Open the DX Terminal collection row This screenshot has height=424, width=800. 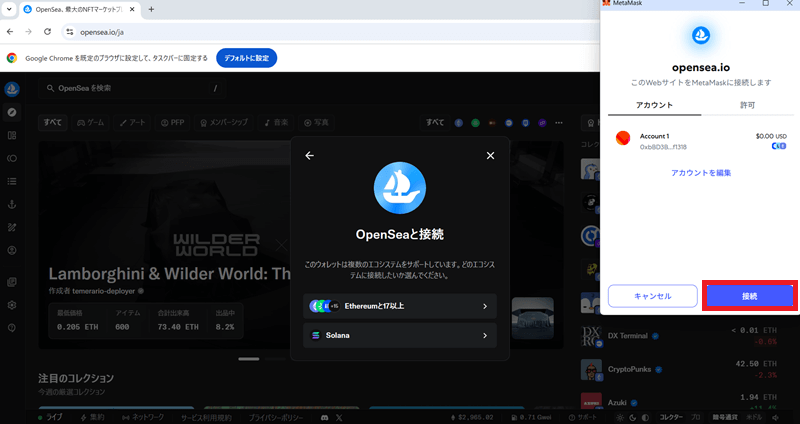(680, 336)
